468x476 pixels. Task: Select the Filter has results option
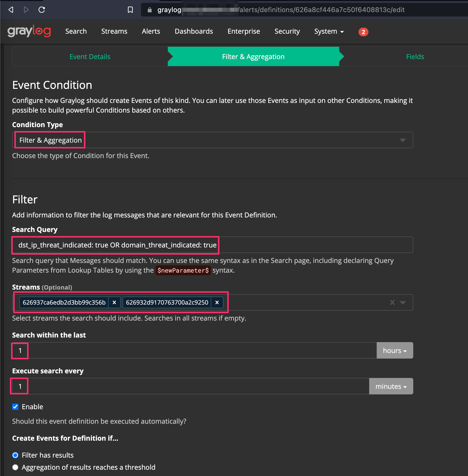click(15, 455)
